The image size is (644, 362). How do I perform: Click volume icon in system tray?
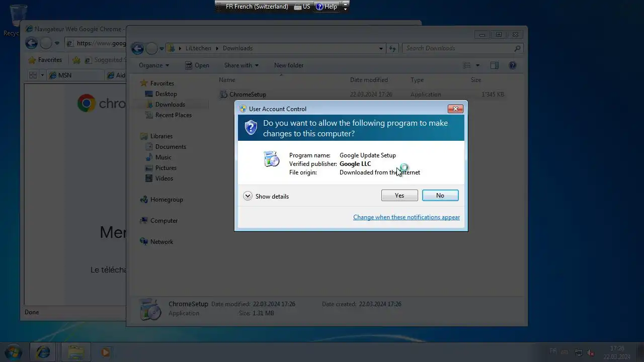pos(591,352)
